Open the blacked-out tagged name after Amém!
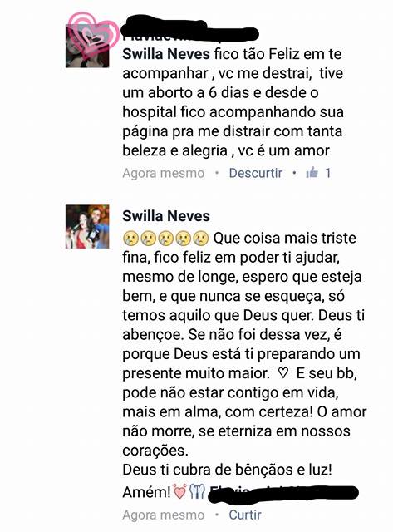The image size is (393, 532). (283, 493)
